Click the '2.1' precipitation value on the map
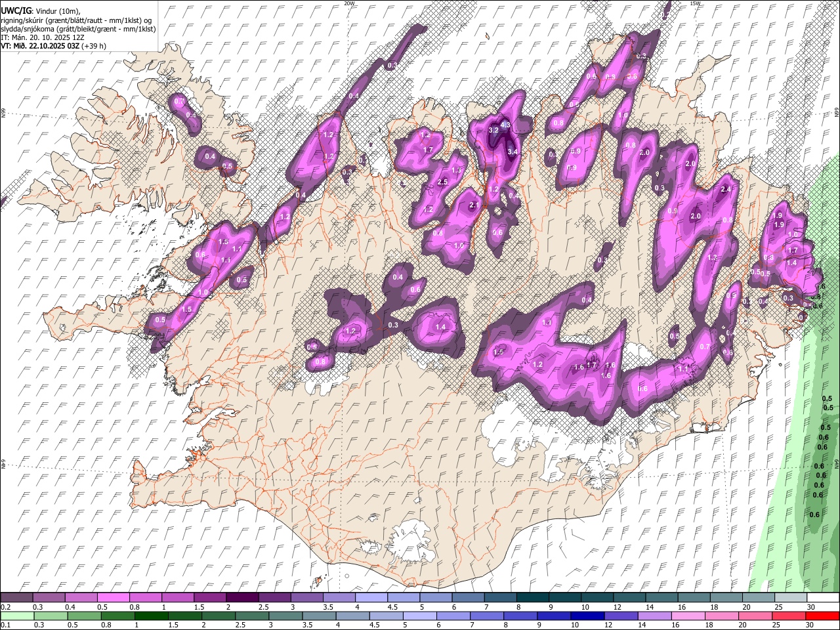 coord(474,205)
